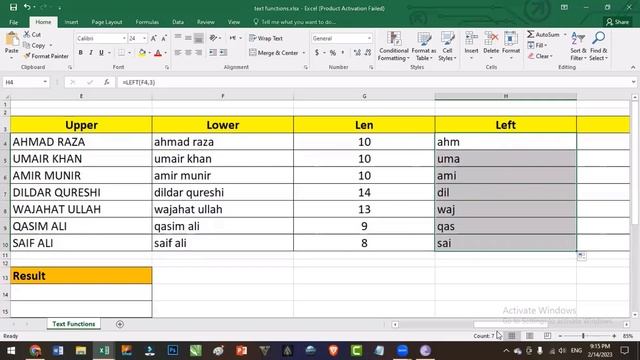
Task: Switch to Page Layout view in status bar
Action: point(529,336)
